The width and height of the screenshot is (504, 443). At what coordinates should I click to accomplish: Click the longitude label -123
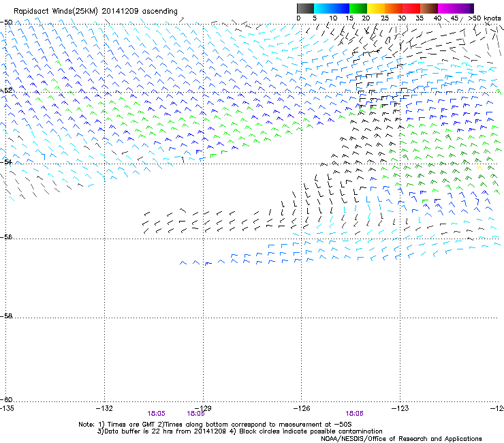[x=400, y=408]
